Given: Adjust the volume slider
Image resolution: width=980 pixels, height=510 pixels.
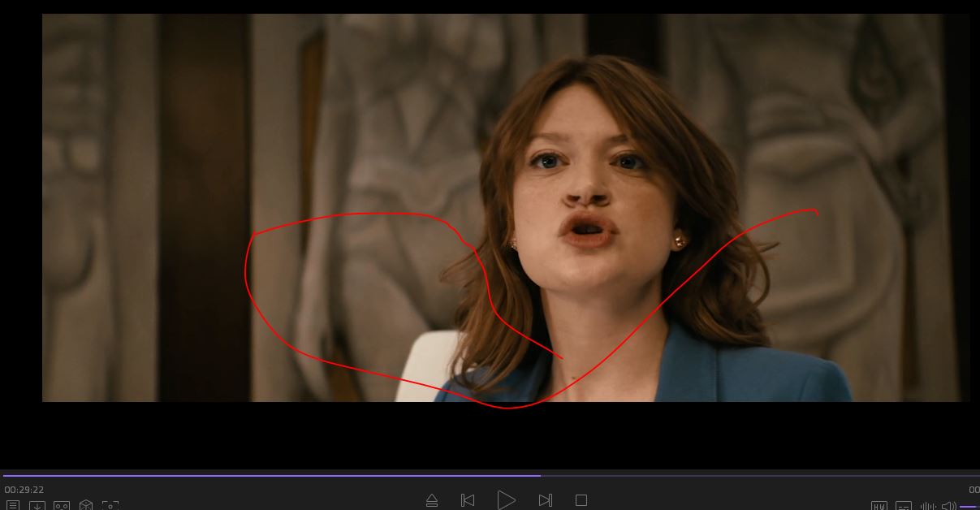Looking at the screenshot, I should coord(969,506).
